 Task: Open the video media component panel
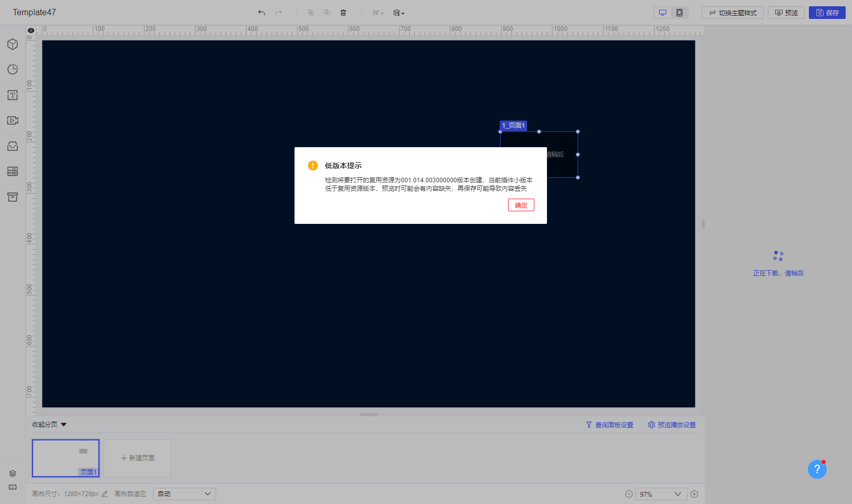pyautogui.click(x=13, y=120)
